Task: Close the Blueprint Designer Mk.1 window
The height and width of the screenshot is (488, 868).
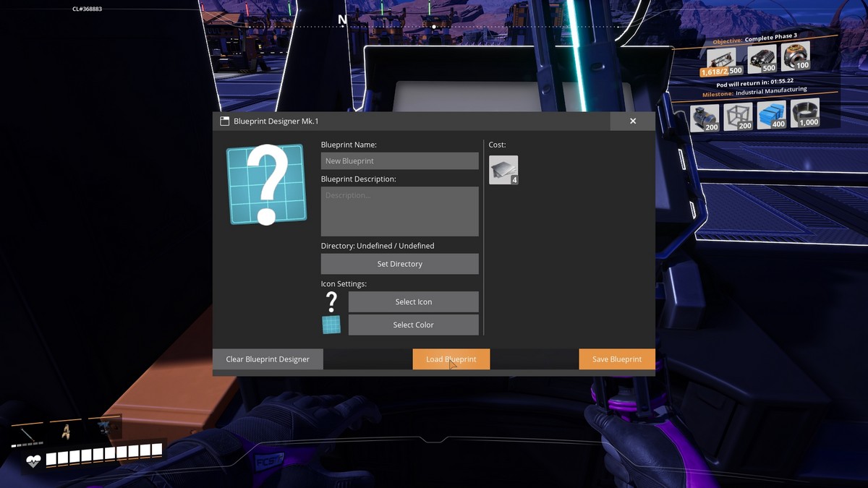Action: [633, 121]
